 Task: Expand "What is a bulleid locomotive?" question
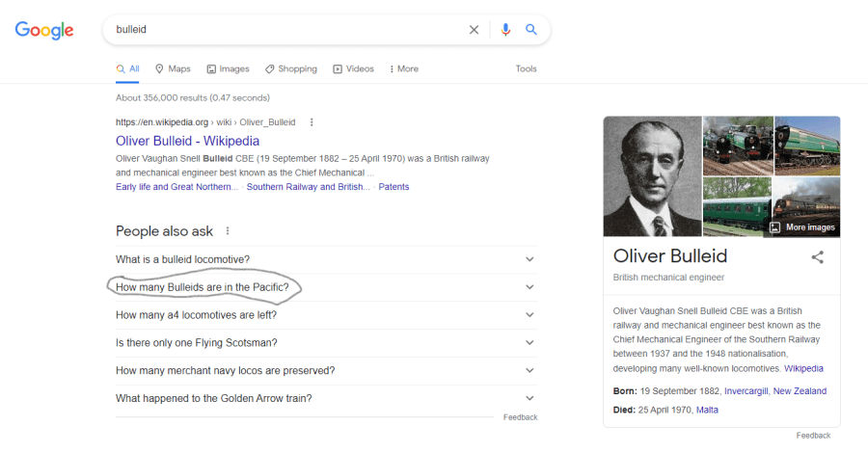click(x=529, y=259)
